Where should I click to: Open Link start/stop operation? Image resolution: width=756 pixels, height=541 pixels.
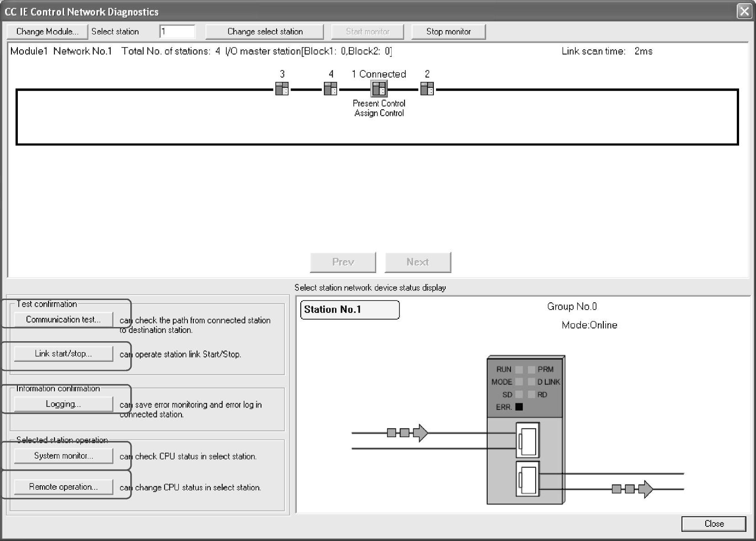[63, 354]
